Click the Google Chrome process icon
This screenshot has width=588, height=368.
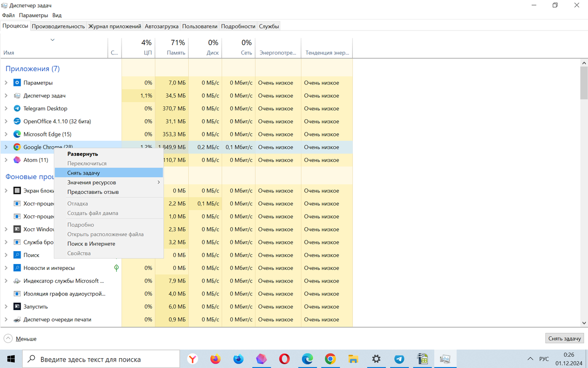(17, 147)
